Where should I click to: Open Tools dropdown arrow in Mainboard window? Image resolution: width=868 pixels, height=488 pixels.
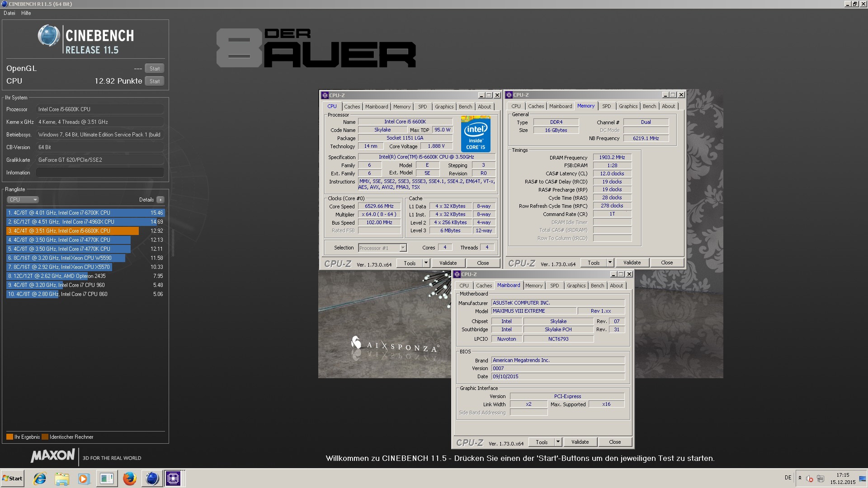(x=557, y=442)
